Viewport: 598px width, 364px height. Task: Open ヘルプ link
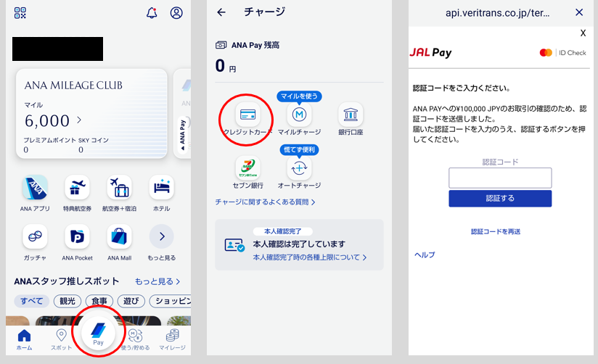(x=425, y=255)
